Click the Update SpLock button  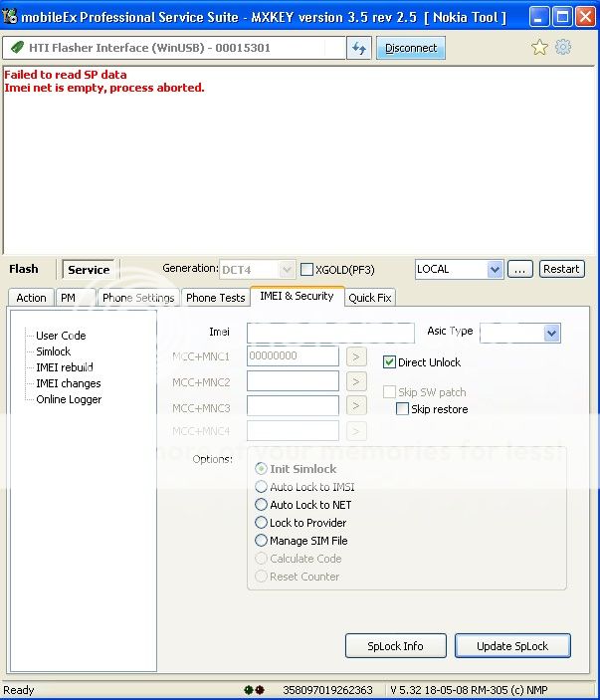tap(512, 646)
